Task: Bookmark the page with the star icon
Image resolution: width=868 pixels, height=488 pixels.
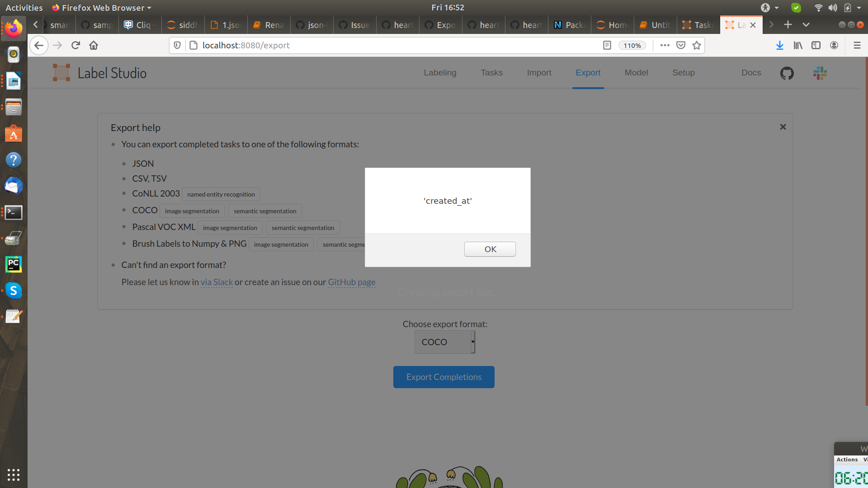Action: pos(696,45)
